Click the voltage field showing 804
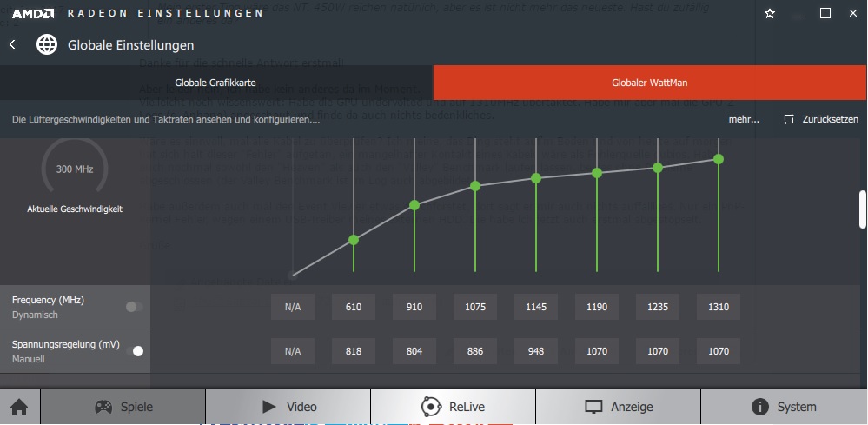This screenshot has height=425, width=868. tap(414, 351)
